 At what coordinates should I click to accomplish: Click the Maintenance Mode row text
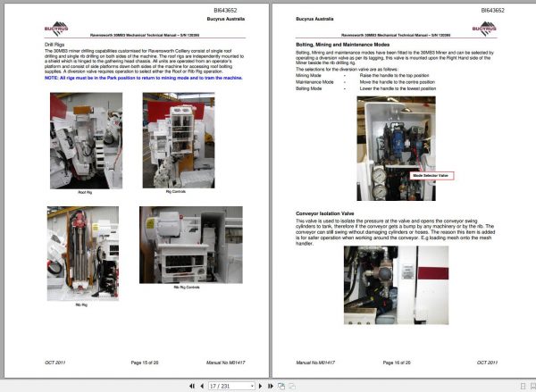365,82
